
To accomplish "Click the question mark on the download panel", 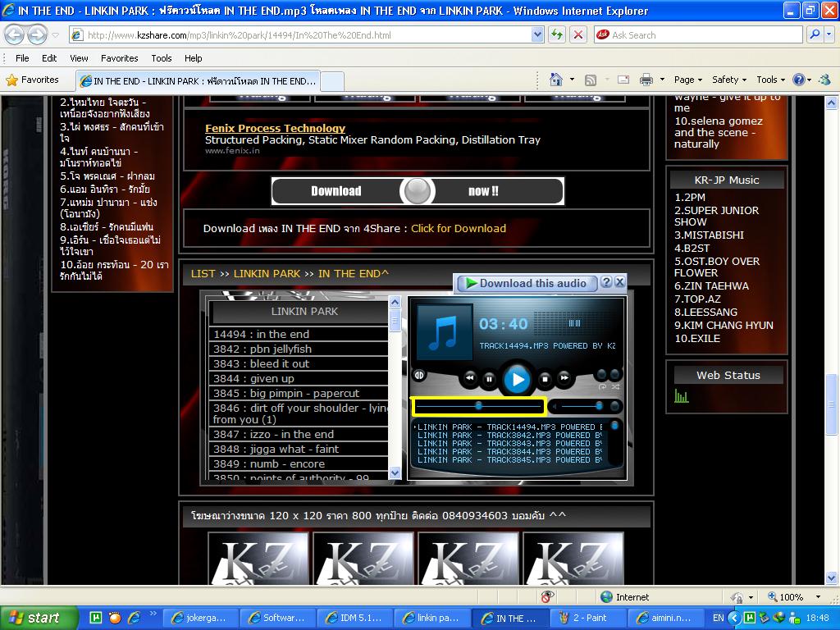I will [606, 282].
